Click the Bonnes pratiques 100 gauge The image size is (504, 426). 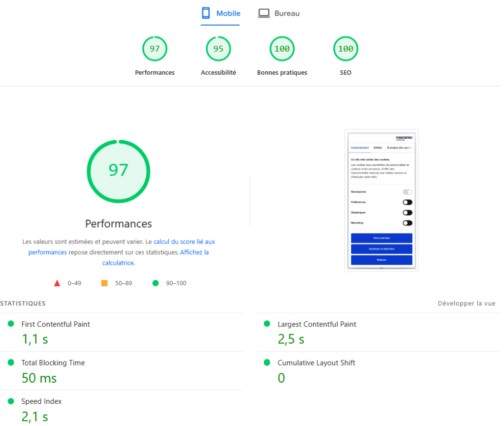click(x=282, y=49)
